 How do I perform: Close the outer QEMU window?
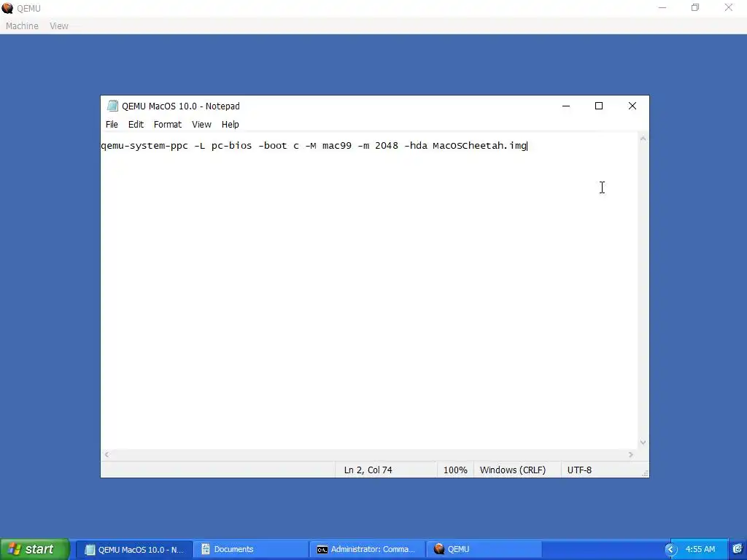[x=729, y=7]
